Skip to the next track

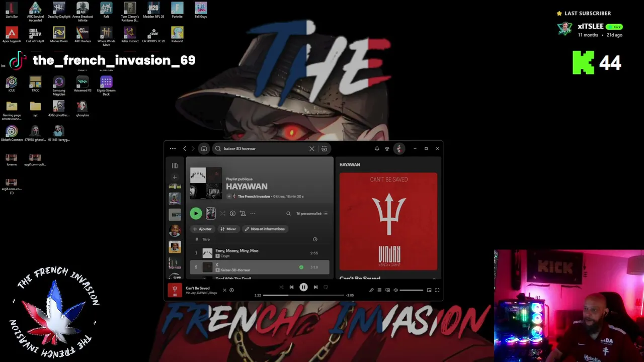coord(315,287)
